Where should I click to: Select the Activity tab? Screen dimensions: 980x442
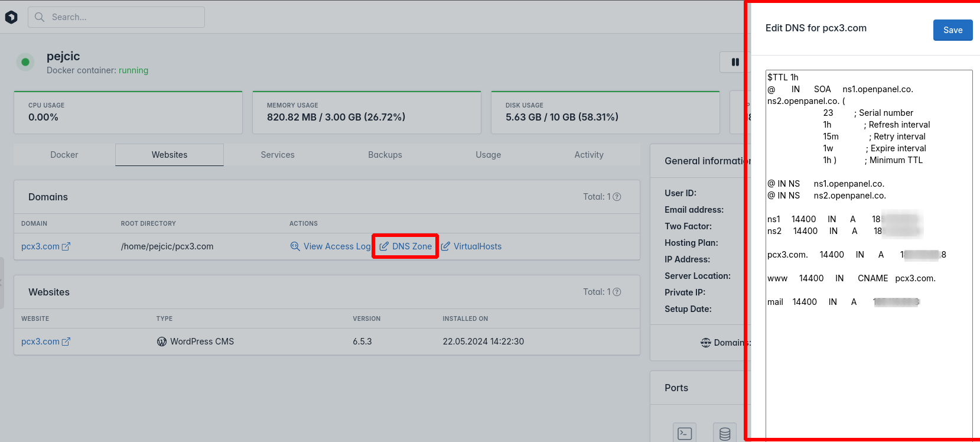click(588, 155)
